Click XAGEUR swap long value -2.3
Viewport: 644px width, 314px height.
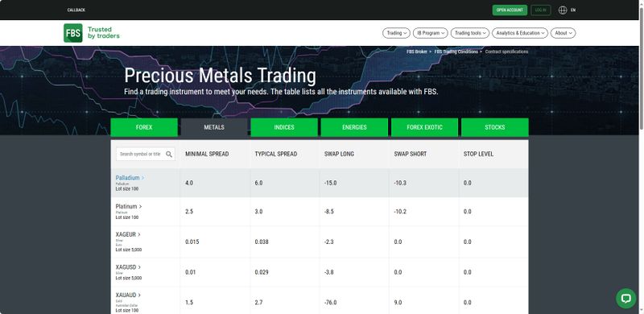tap(329, 242)
